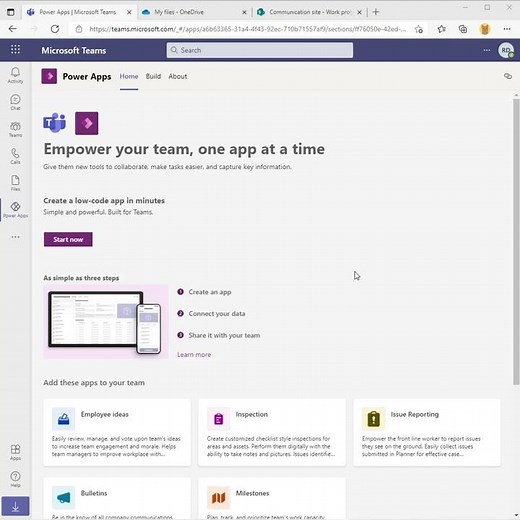Open the Inspection card title
The width and height of the screenshot is (520, 520).
click(252, 414)
